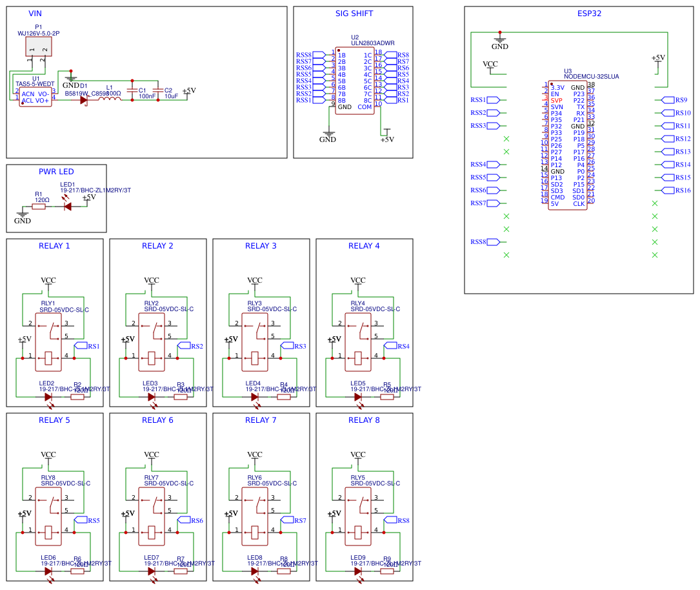The height and width of the screenshot is (590, 700).
Task: Click the WJ126V-5.0-2P part name label
Action: [39, 34]
